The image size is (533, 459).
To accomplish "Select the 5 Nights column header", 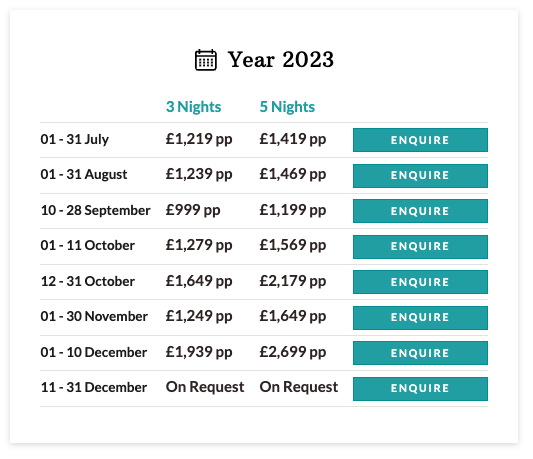I will point(287,107).
